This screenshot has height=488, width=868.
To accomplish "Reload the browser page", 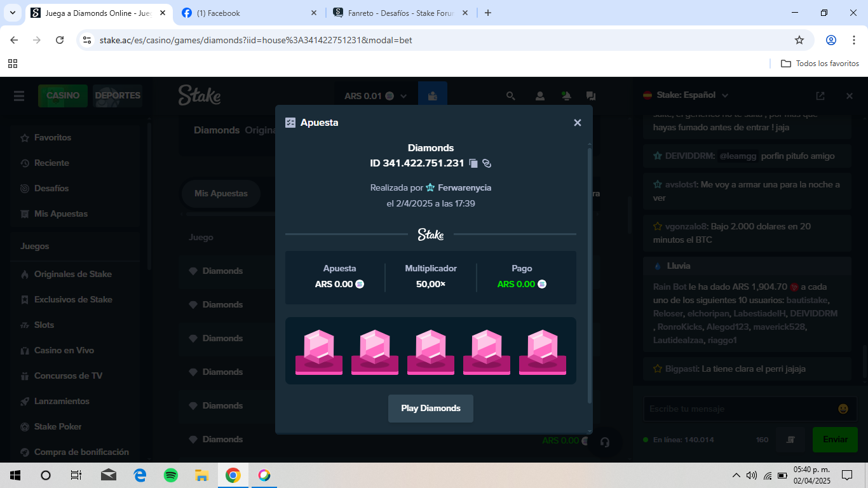I will pyautogui.click(x=60, y=40).
